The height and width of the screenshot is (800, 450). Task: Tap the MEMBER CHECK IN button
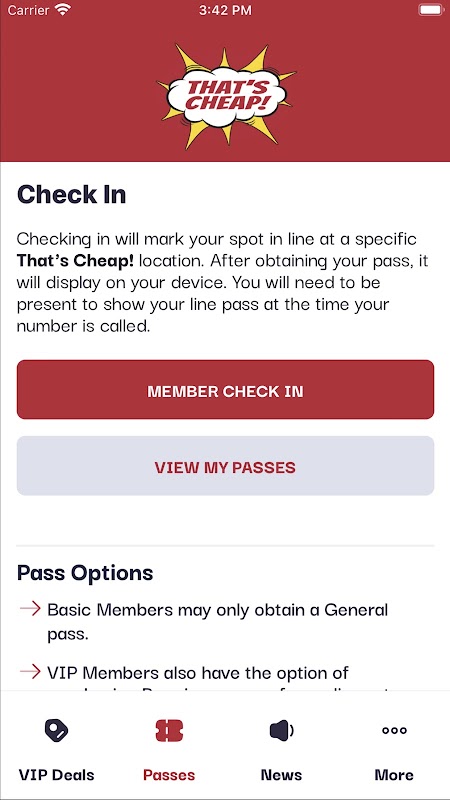pos(225,390)
